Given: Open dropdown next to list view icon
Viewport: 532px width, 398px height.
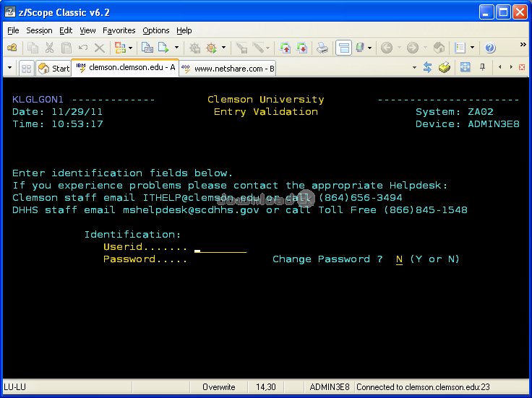Looking at the screenshot, I should [x=472, y=48].
